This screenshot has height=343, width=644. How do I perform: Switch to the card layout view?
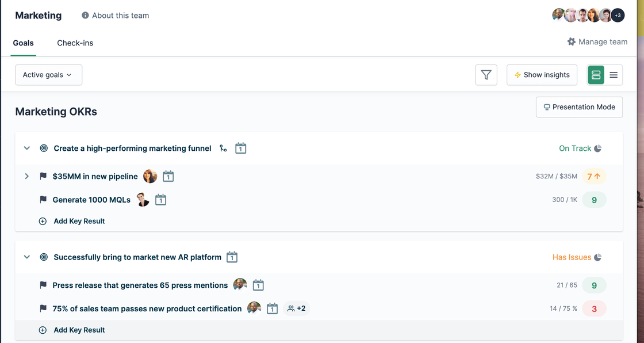[x=596, y=75]
